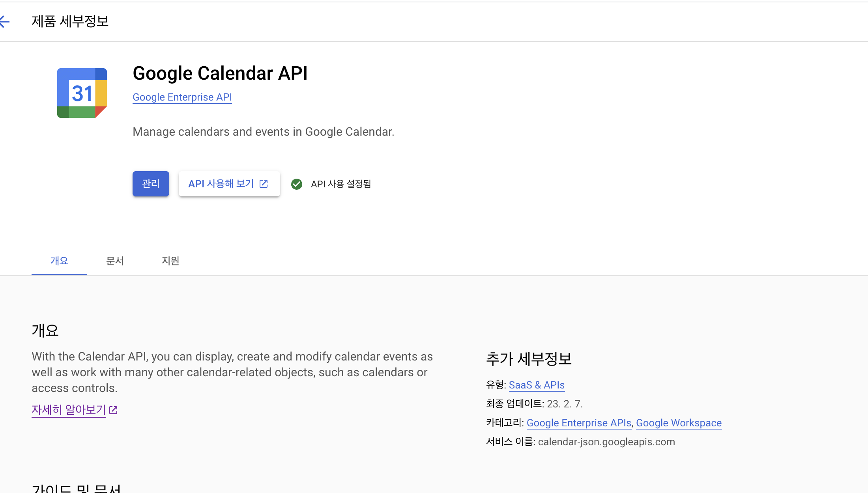Open the SaaS & APIs type link
This screenshot has height=493, width=868.
tap(537, 385)
